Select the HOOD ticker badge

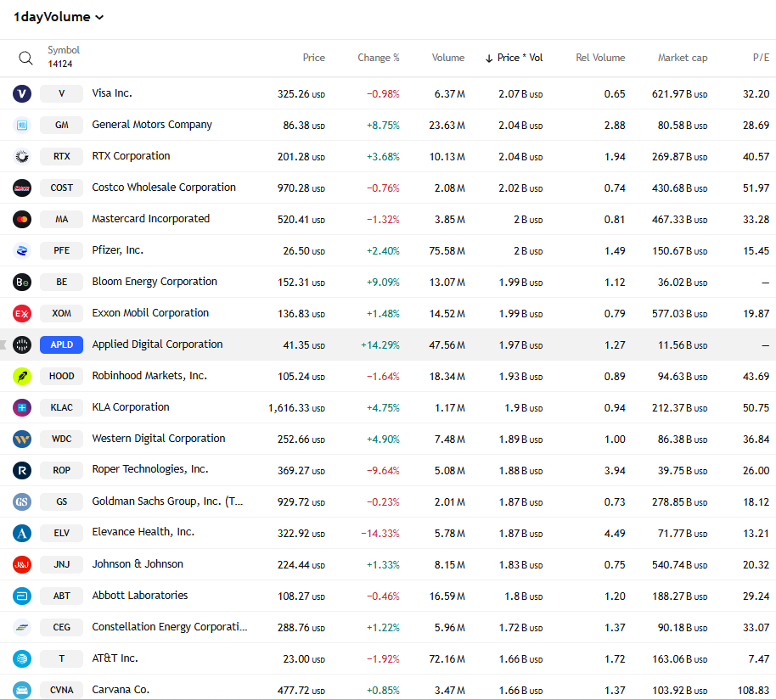61,377
